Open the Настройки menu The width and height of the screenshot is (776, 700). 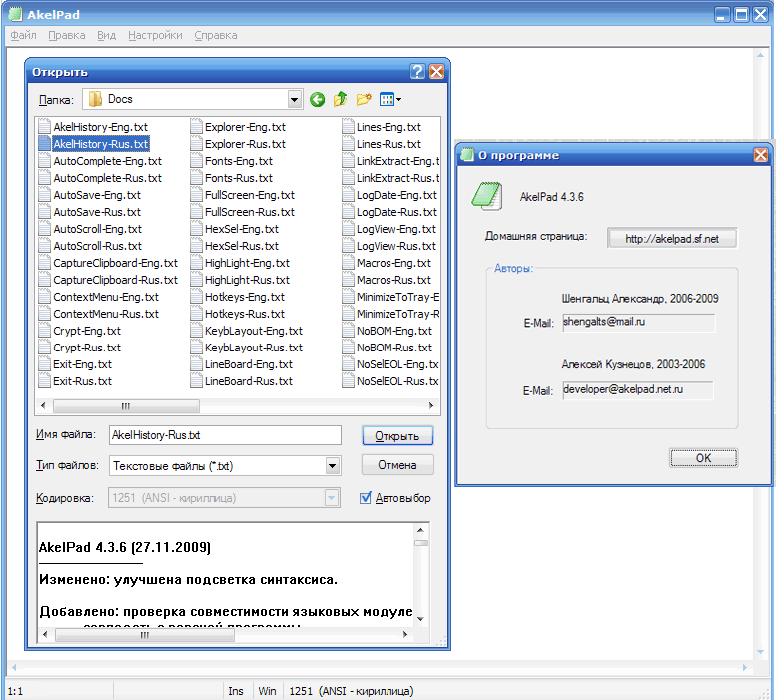pos(155,35)
